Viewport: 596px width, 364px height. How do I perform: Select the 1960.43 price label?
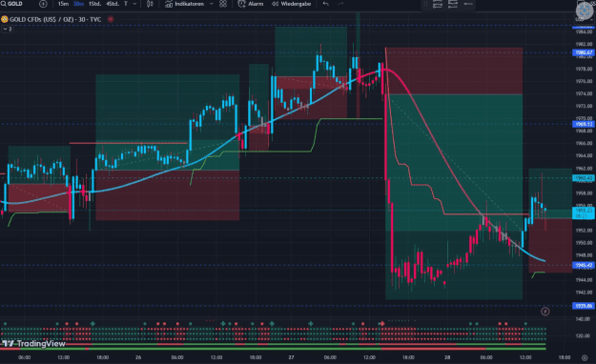[x=584, y=178]
